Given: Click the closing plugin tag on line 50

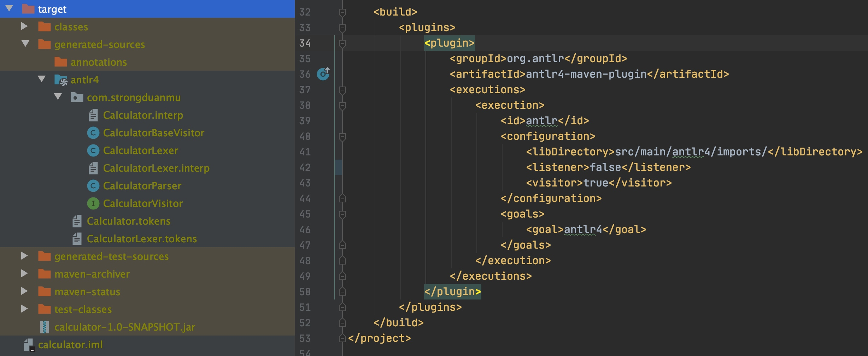Looking at the screenshot, I should (452, 292).
